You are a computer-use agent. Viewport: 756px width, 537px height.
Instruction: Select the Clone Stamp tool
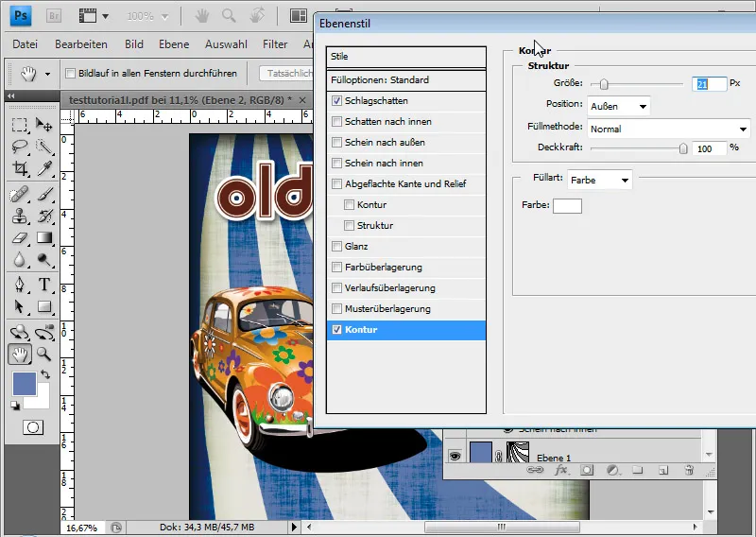19,217
